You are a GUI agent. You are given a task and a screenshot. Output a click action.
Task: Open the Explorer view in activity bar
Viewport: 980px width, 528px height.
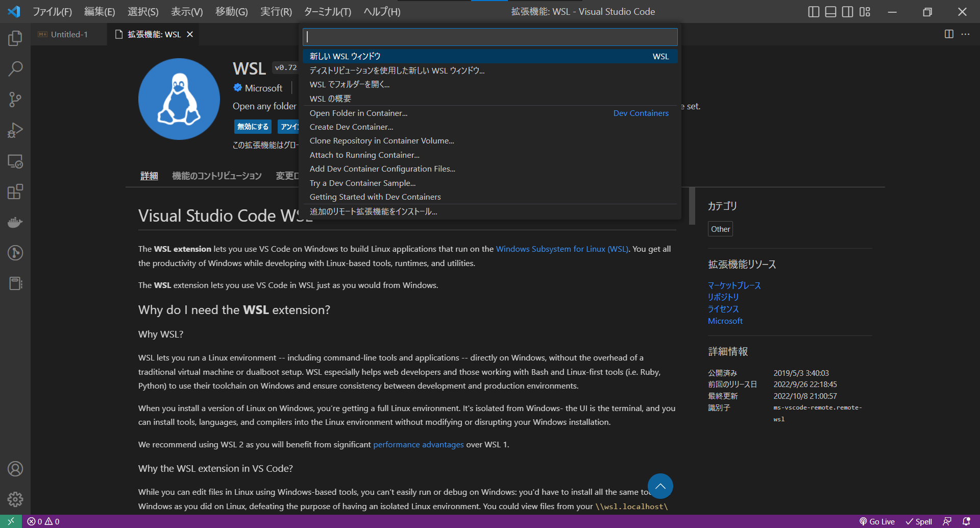(x=15, y=38)
